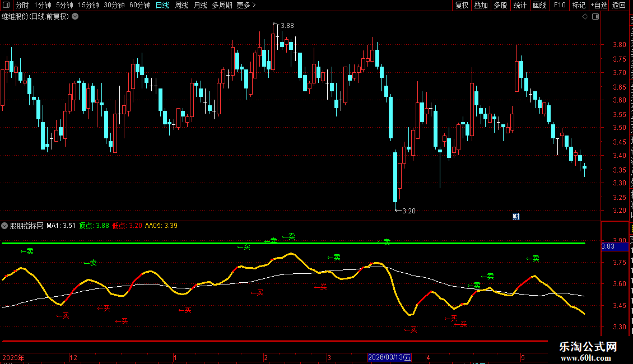Click the 3.20 low price label
This screenshot has width=633, height=364.
coord(409,211)
